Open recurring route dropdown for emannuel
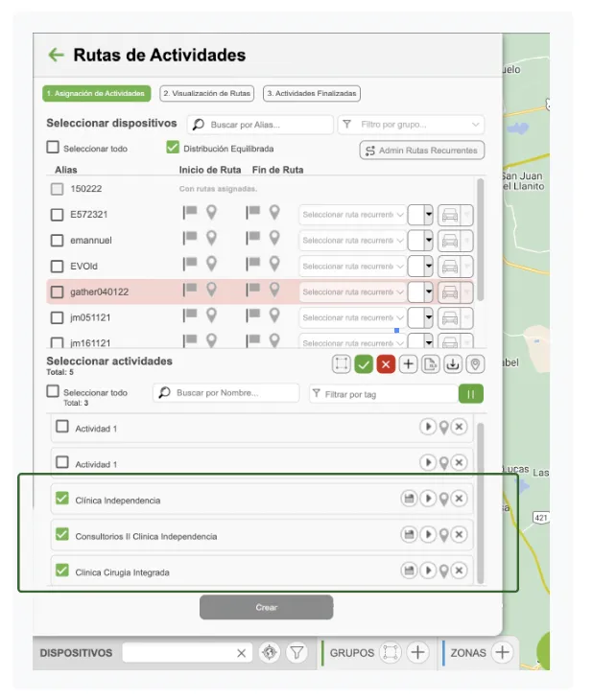 pos(352,241)
